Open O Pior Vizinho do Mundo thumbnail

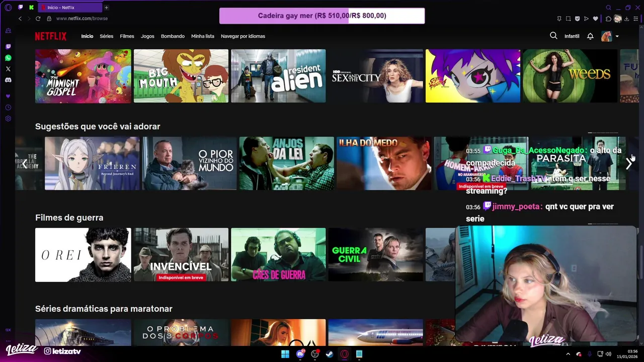(x=190, y=163)
